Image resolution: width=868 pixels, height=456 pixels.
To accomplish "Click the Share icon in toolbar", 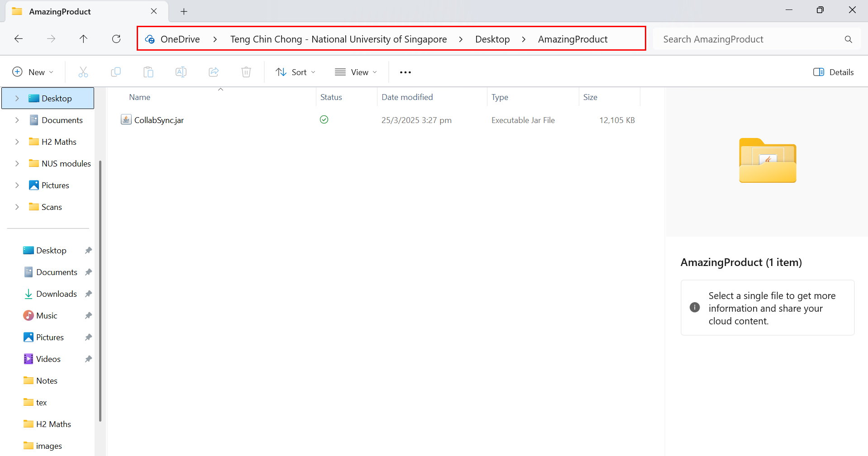I will tap(214, 72).
